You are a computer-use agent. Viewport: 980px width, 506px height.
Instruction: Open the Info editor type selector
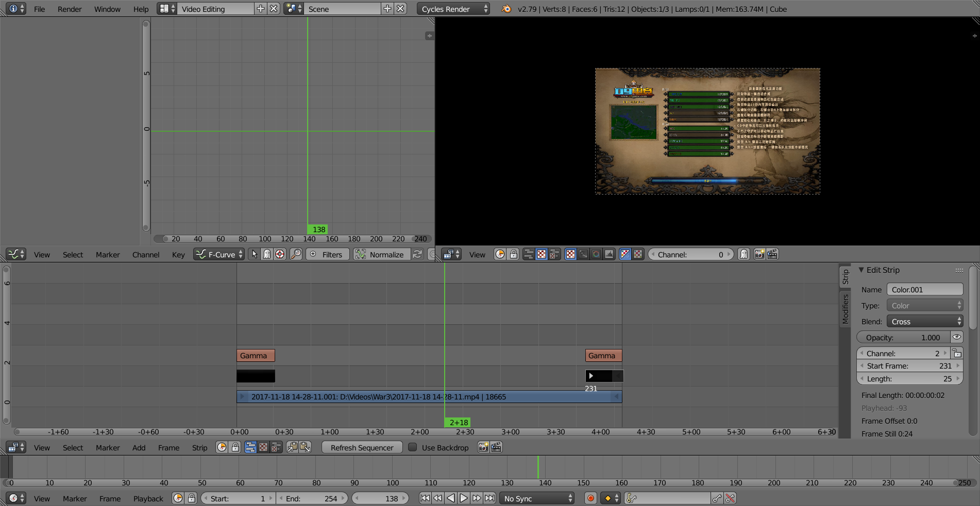pos(16,9)
